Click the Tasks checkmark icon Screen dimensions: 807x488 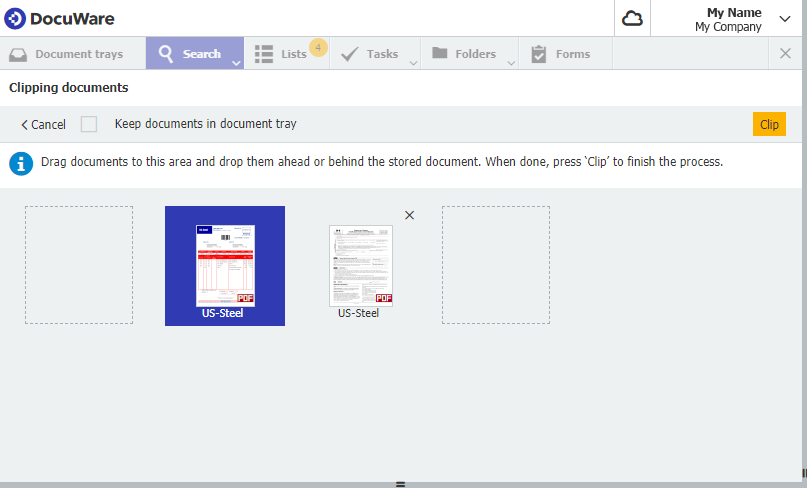tap(350, 54)
